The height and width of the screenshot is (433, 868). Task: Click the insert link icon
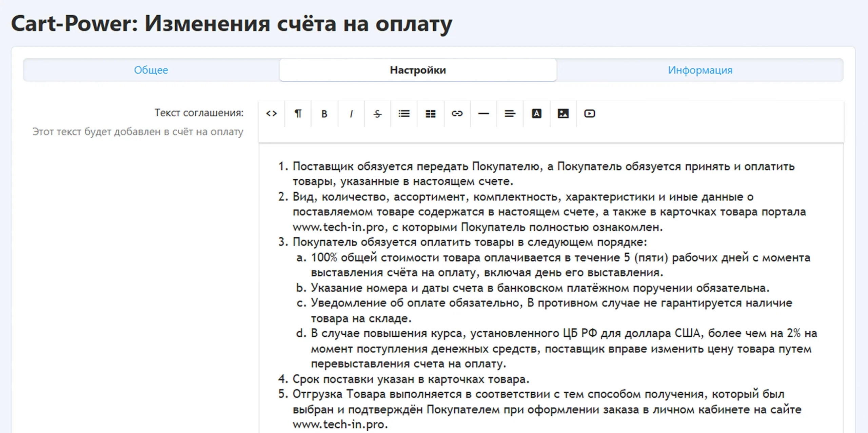pos(457,114)
